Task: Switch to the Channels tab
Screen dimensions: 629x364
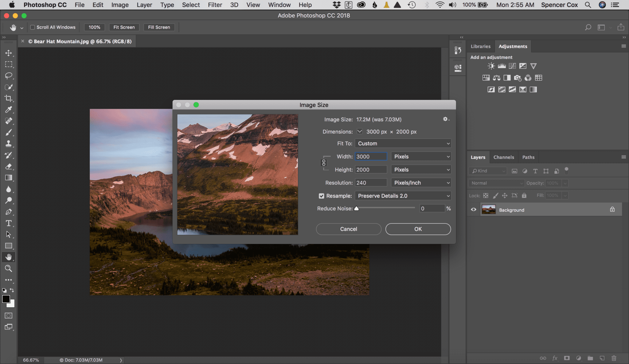Action: point(504,157)
